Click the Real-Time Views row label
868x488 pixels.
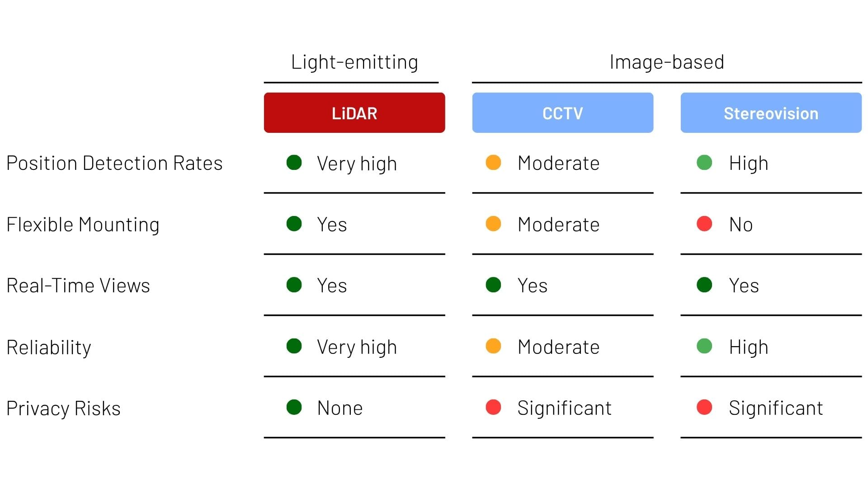click(x=78, y=286)
